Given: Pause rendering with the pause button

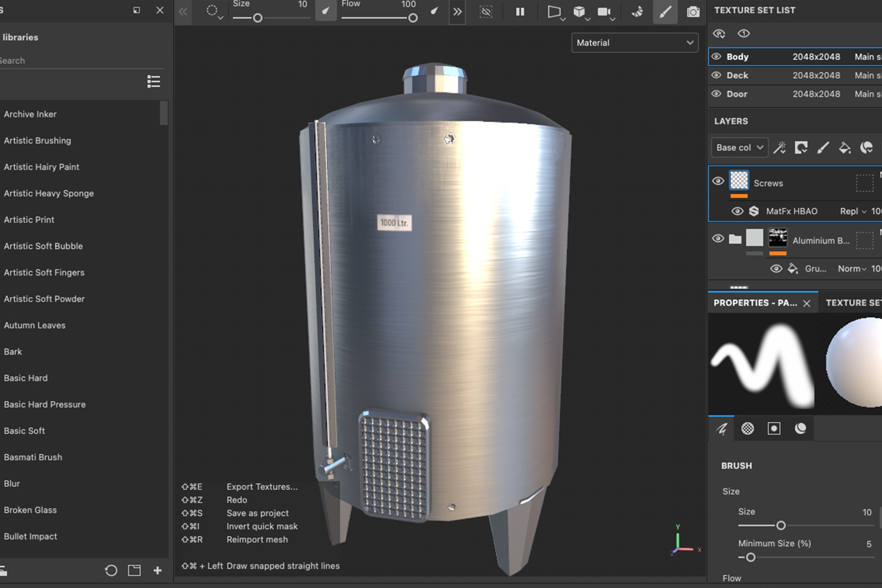Looking at the screenshot, I should (x=520, y=12).
